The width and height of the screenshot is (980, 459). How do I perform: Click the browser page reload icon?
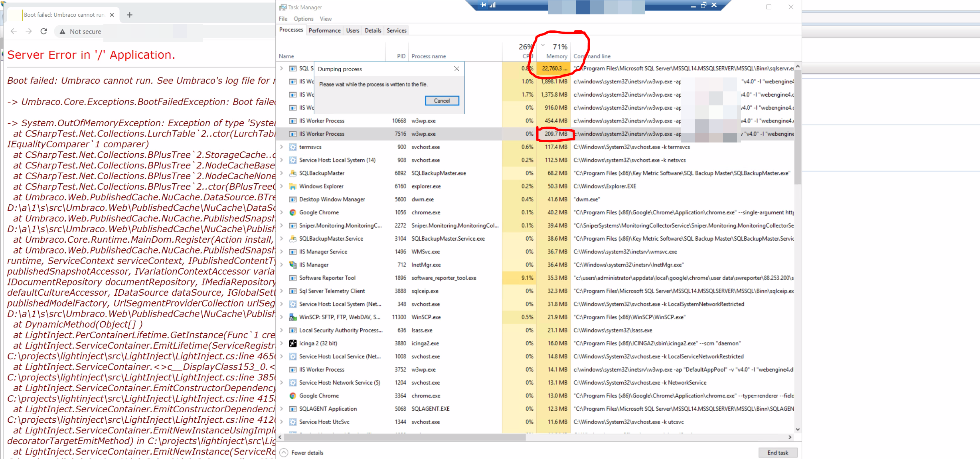click(x=44, y=31)
